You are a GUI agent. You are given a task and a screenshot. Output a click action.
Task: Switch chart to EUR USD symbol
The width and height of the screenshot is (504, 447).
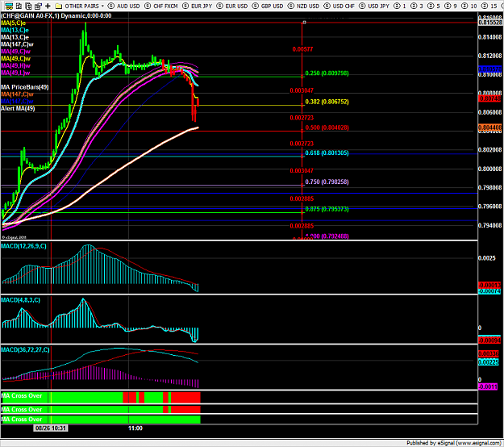pos(232,6)
